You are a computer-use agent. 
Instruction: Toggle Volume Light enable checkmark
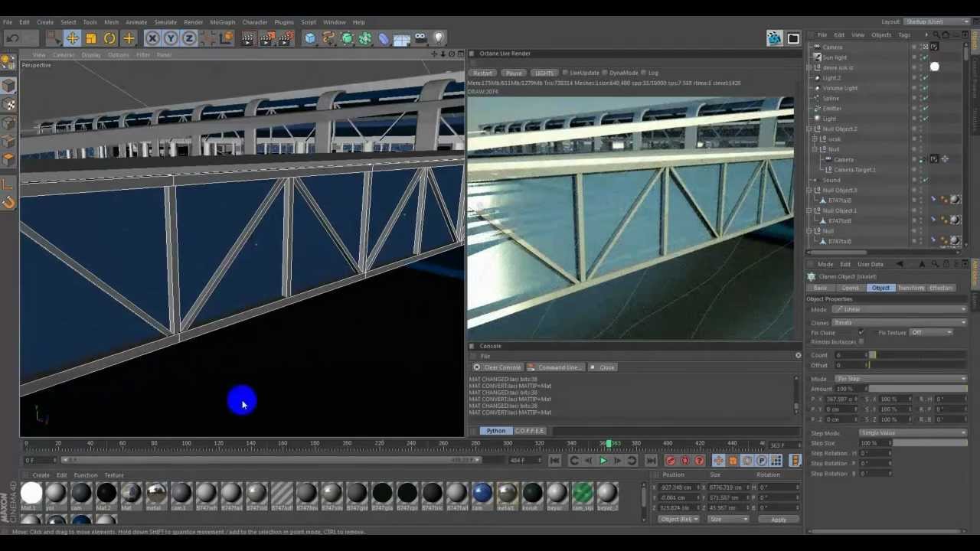[925, 88]
